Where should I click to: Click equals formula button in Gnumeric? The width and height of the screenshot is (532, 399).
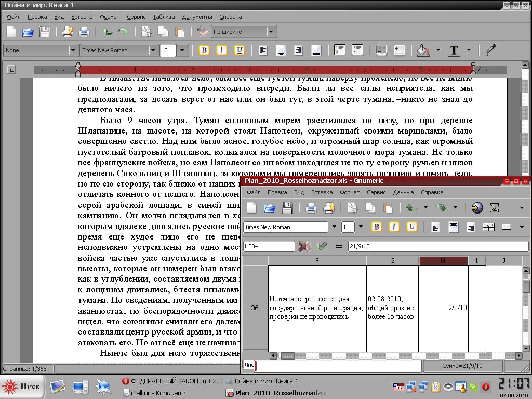pos(339,246)
